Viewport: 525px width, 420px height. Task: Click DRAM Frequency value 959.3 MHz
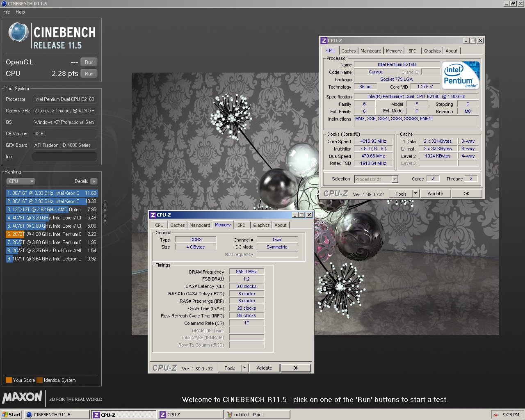(247, 272)
